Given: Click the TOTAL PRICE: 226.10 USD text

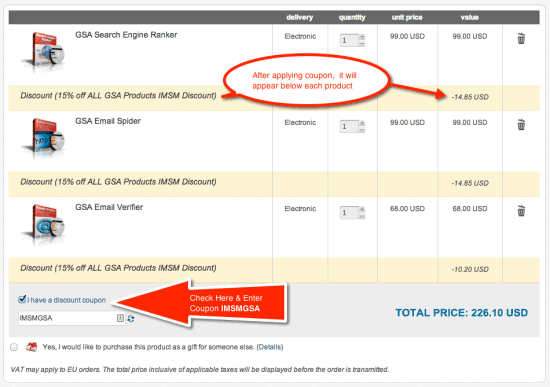Looking at the screenshot, I should click(462, 313).
